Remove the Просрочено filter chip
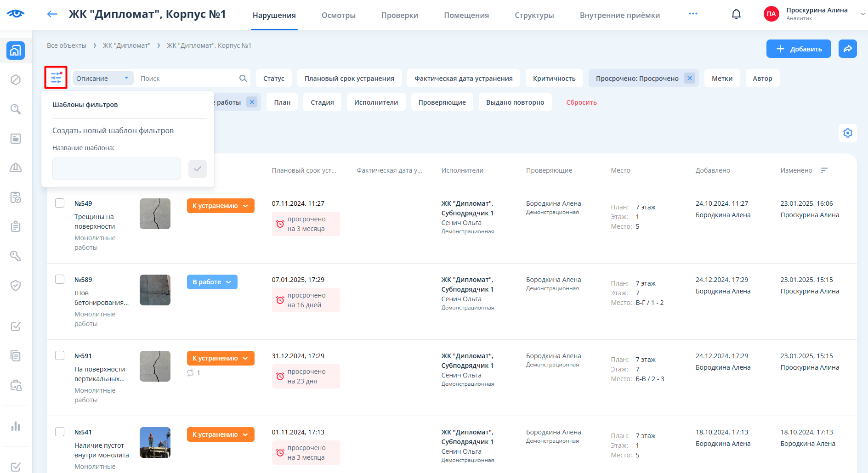868x473 pixels. click(x=690, y=78)
